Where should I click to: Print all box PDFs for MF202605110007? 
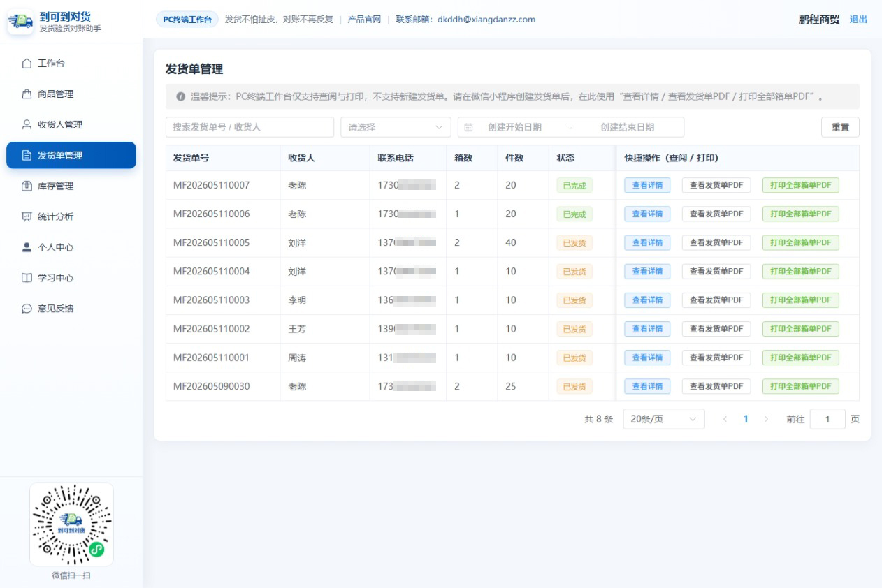[801, 185]
